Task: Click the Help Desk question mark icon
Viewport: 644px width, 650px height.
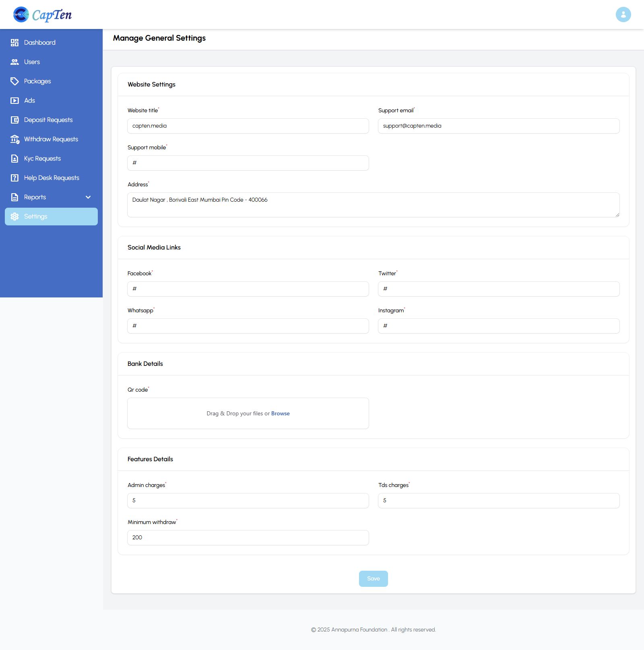Action: pyautogui.click(x=14, y=178)
